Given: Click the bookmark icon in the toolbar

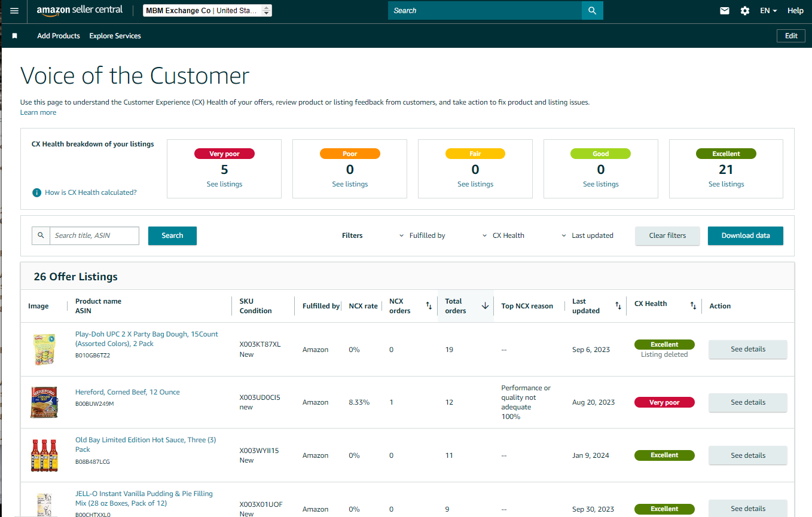Looking at the screenshot, I should (15, 36).
